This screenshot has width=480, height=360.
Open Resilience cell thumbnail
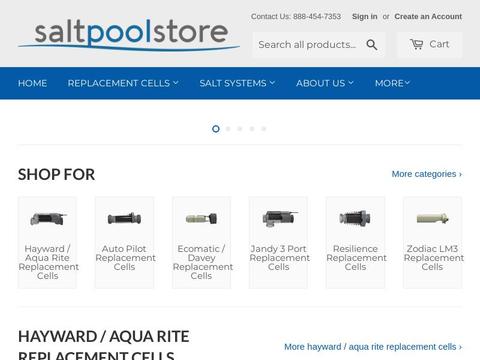point(355,219)
